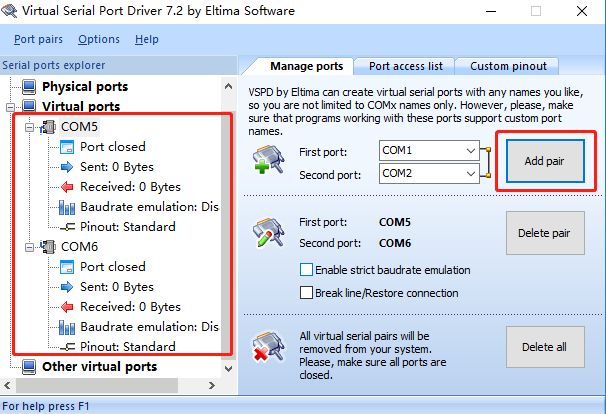Select the COM5 tree item label
The height and width of the screenshot is (414, 606).
point(80,127)
